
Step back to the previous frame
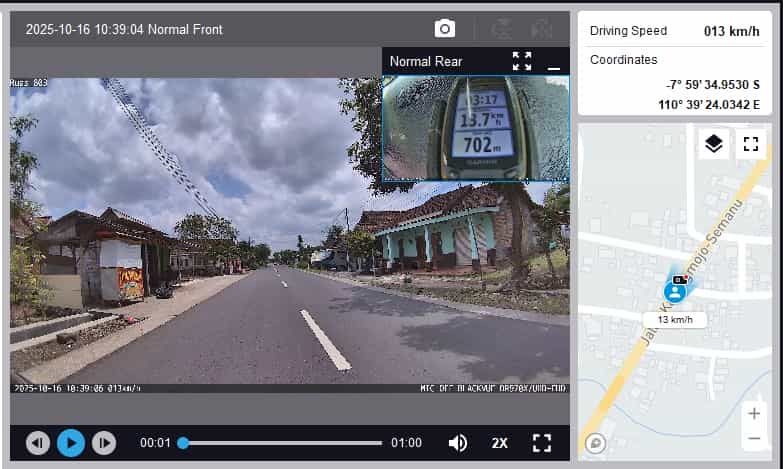pos(38,442)
